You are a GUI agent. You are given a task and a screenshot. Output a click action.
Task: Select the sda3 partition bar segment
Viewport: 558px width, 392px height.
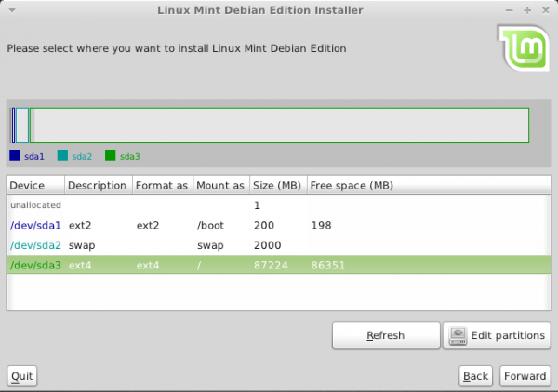point(279,125)
